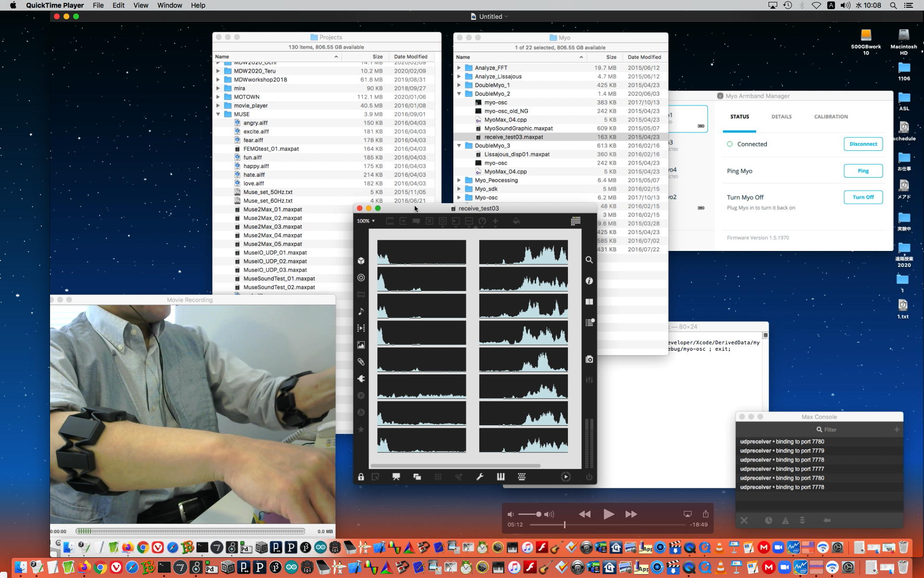924x578 pixels.
Task: Open the inspector info icon in Max
Action: (589, 281)
